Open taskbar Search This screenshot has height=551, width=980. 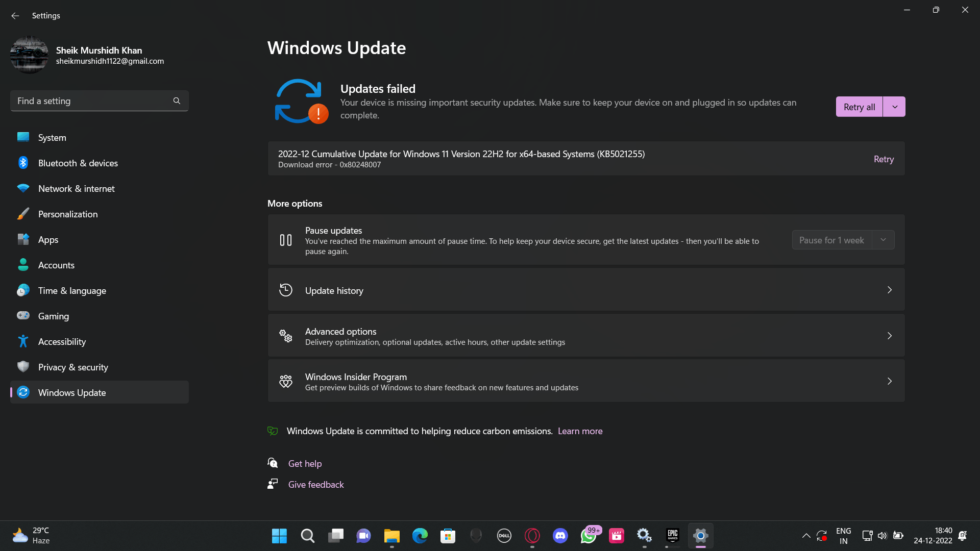[307, 536]
